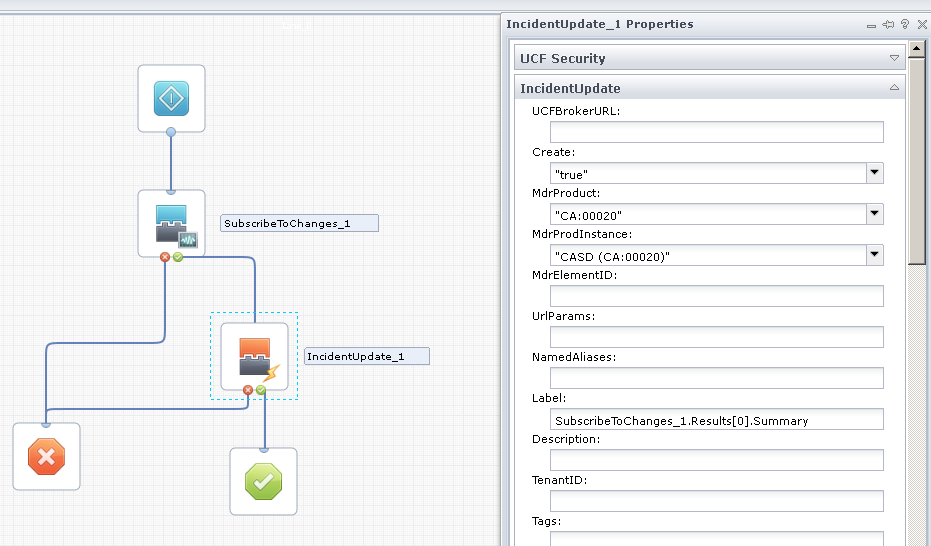Open the MdrProdInstance dropdown list
Image resolution: width=931 pixels, height=546 pixels.
[x=875, y=255]
